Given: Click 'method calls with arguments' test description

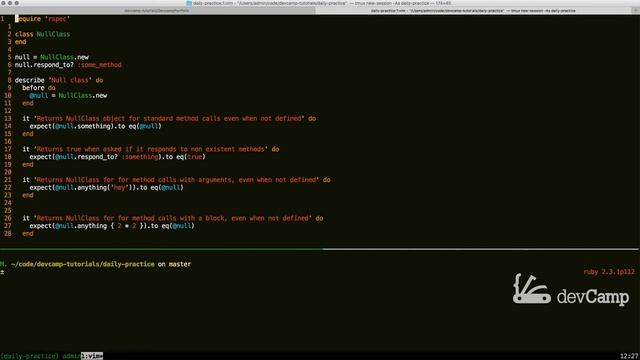Looking at the screenshot, I should (x=176, y=180).
